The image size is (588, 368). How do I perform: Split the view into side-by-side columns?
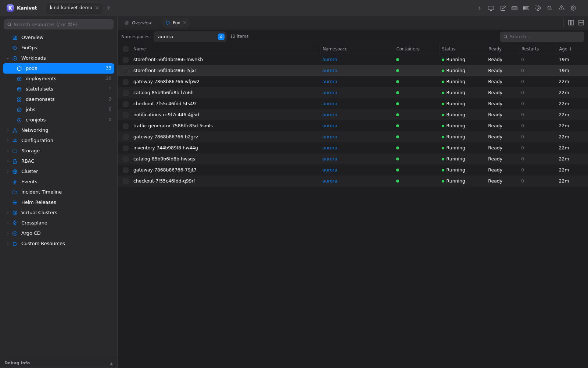coord(571,23)
